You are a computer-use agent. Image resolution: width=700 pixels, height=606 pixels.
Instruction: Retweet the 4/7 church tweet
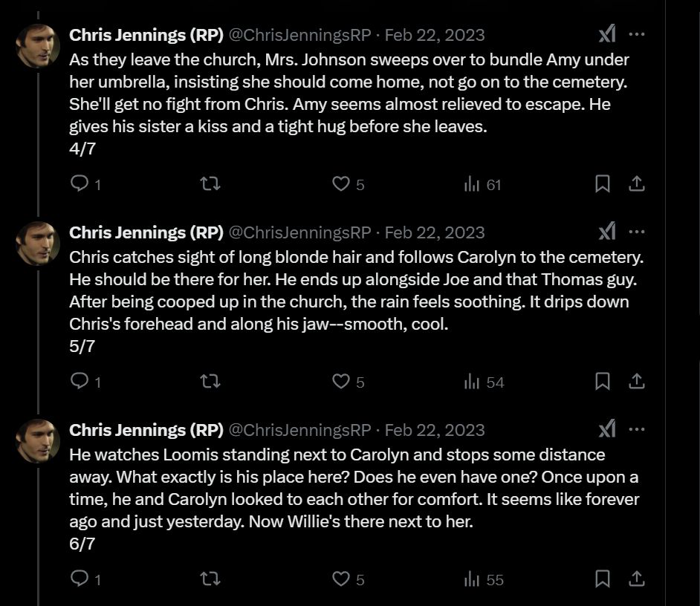tap(211, 184)
